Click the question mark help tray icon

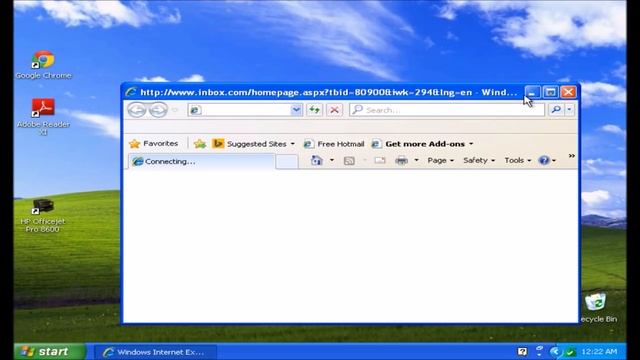(x=522, y=351)
